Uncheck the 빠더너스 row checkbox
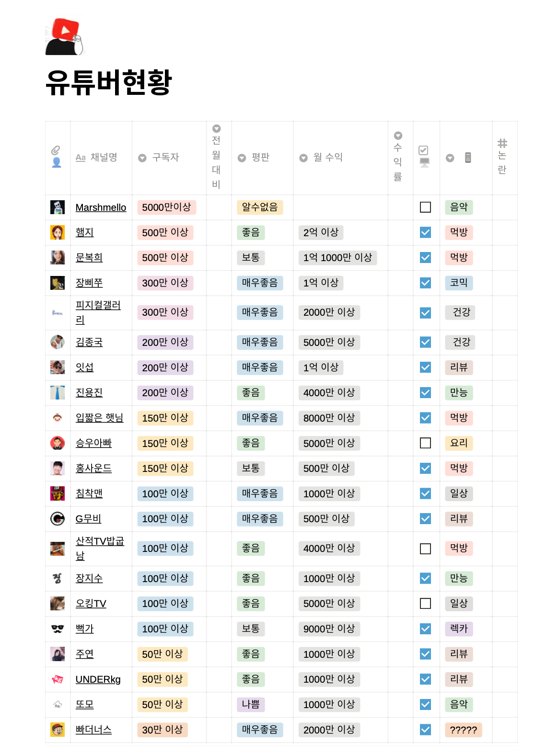Image resolution: width=558 pixels, height=756 pixels. coord(425,730)
